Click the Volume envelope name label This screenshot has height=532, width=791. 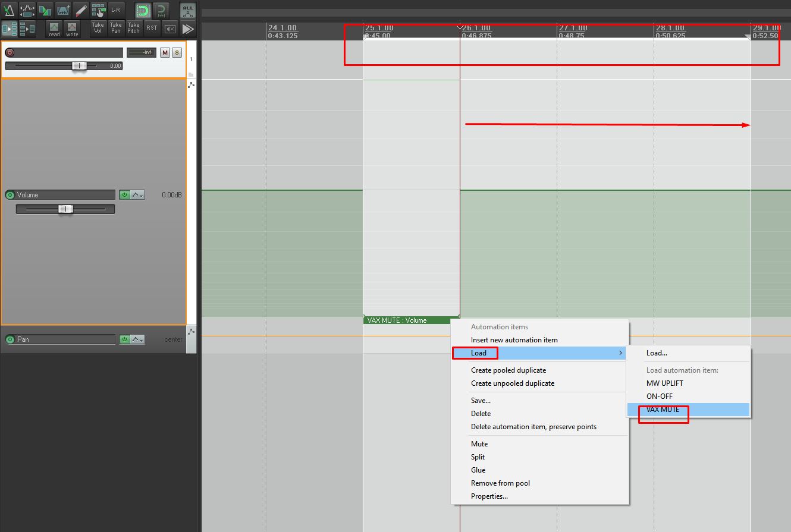(65, 195)
